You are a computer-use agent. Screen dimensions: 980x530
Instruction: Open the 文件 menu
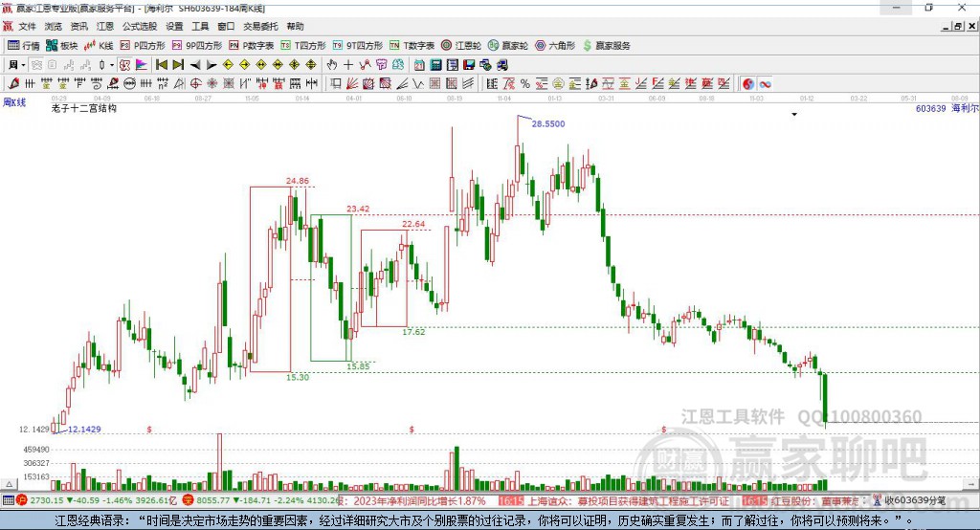point(27,26)
